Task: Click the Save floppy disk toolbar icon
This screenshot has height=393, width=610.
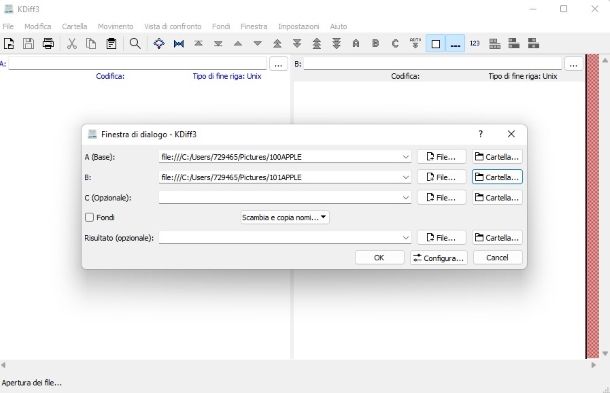Action: [28, 44]
